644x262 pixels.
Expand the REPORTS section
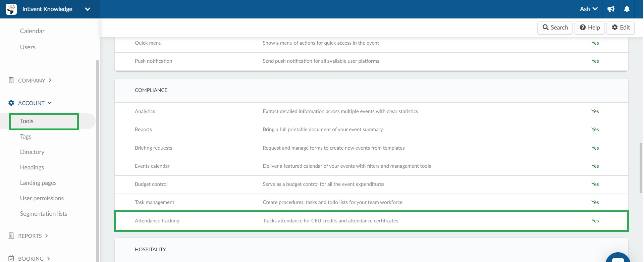click(33, 236)
